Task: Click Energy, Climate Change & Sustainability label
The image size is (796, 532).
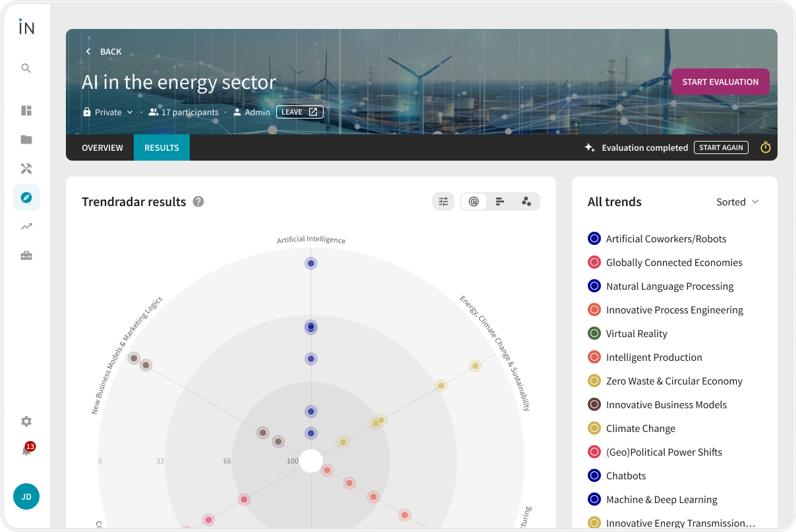Action: point(495,353)
